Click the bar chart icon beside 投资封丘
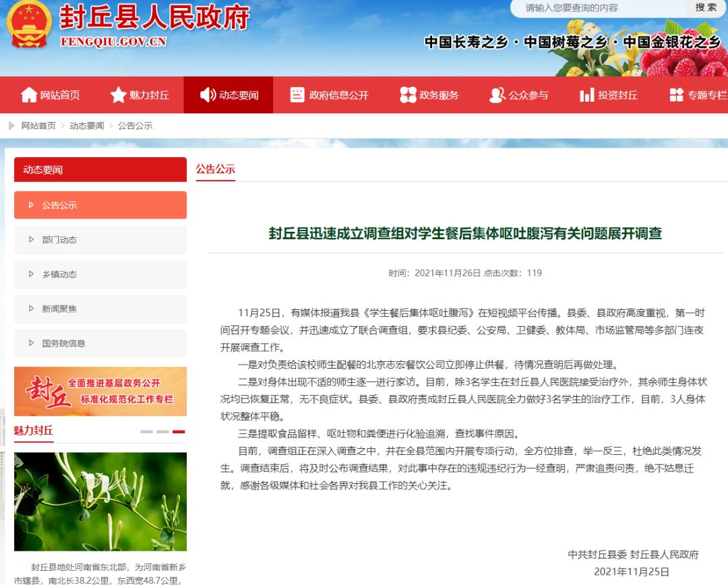This screenshot has height=585, width=728. (587, 95)
